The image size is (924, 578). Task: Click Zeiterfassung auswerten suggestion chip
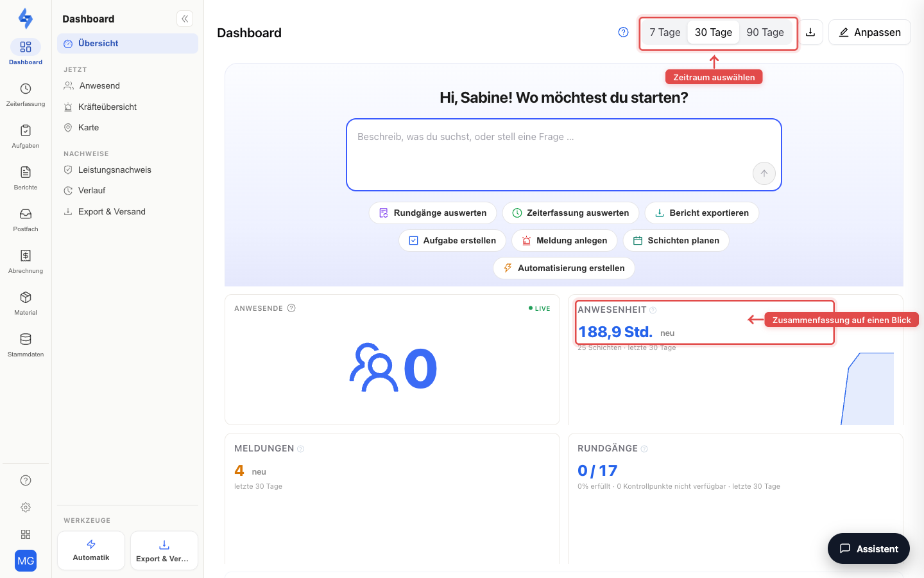(x=570, y=213)
